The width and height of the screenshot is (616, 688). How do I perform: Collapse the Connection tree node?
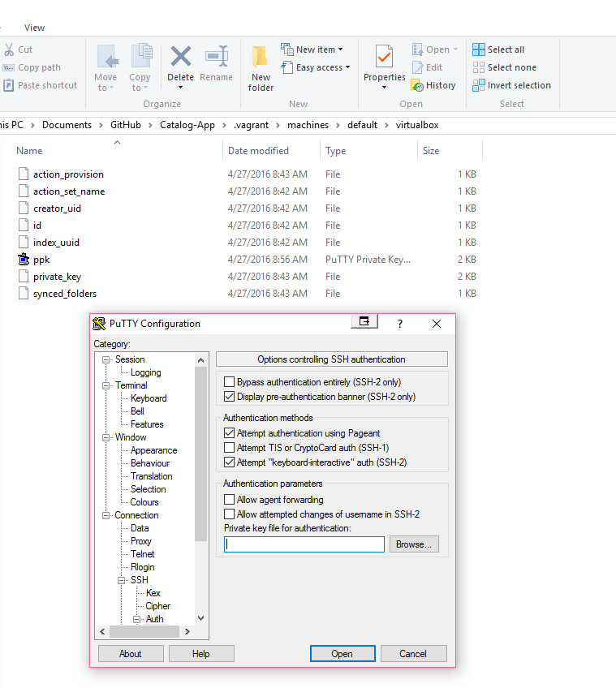[106, 515]
